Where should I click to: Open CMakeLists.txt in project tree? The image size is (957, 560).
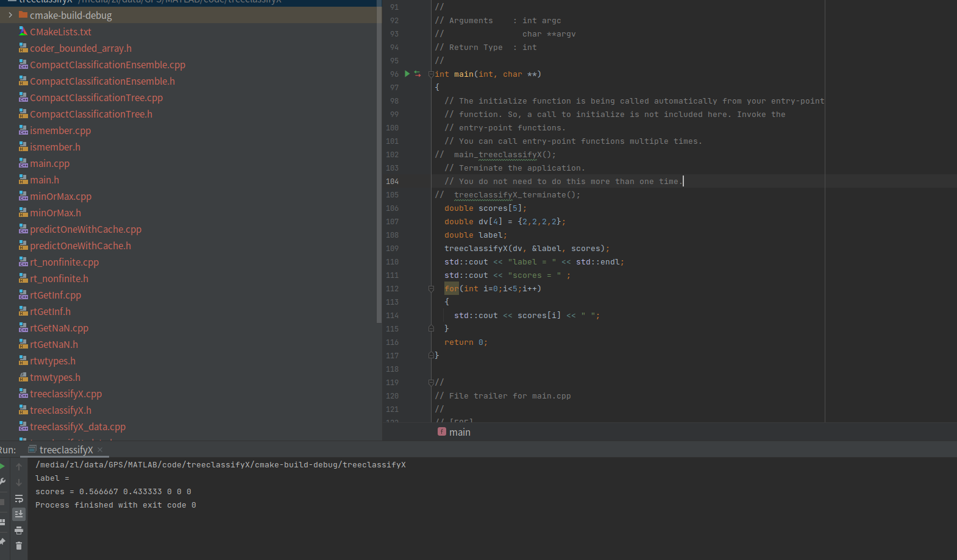(60, 32)
